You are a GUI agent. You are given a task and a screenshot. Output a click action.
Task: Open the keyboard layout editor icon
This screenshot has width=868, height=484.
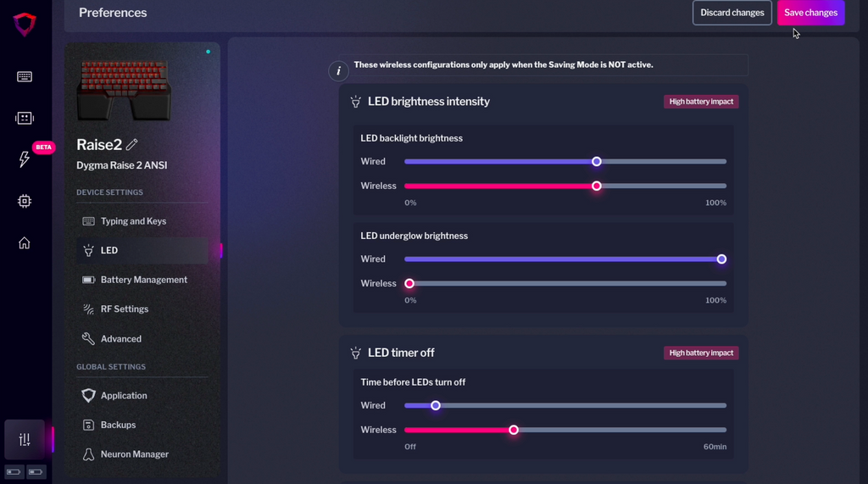pyautogui.click(x=25, y=77)
